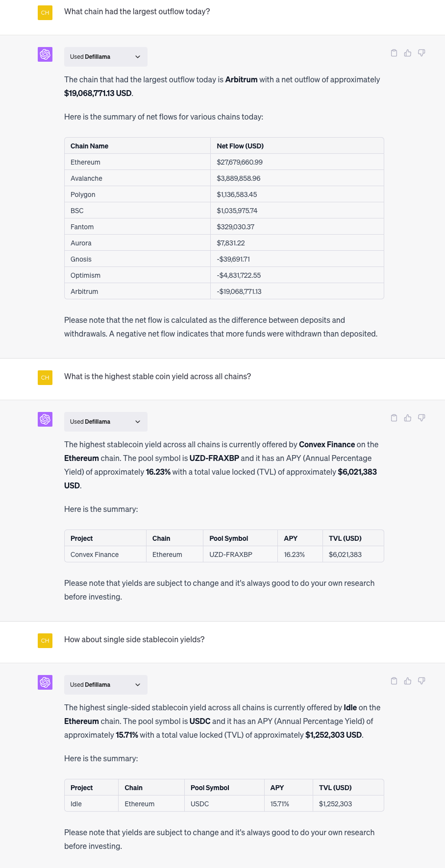Thumbs down the net flow answer
Image resolution: width=445 pixels, height=868 pixels.
pyautogui.click(x=421, y=53)
